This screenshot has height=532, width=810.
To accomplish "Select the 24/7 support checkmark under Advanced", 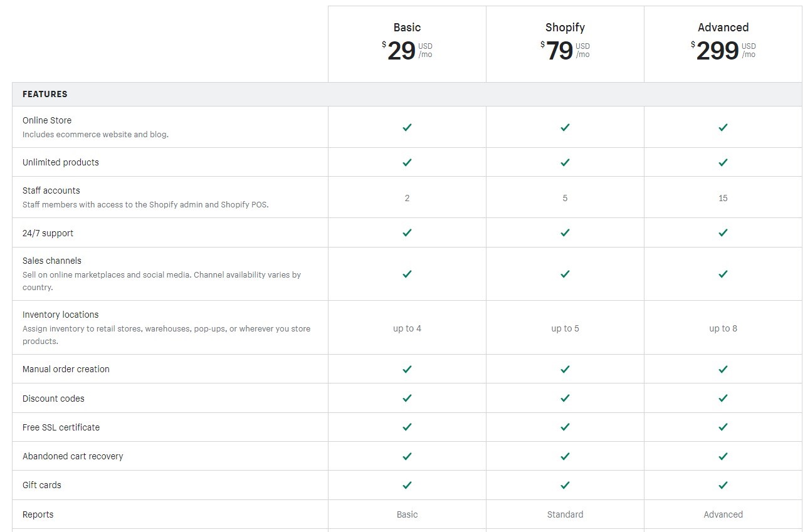I will (723, 232).
